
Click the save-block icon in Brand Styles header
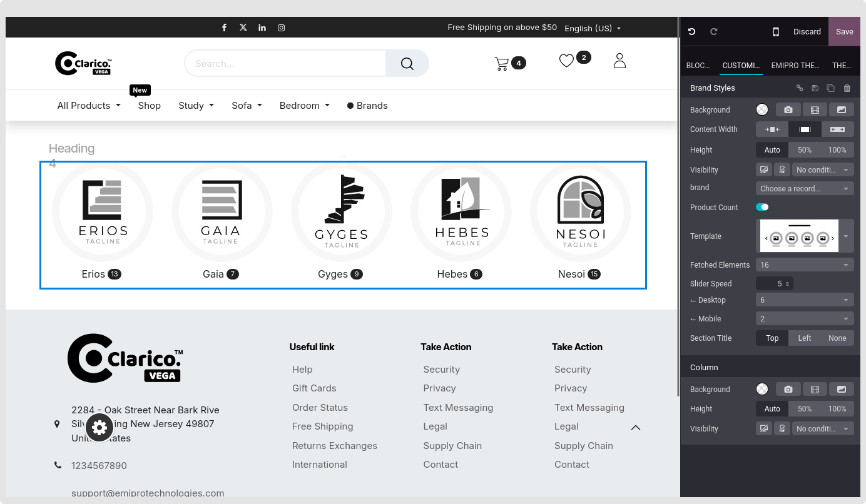pyautogui.click(x=815, y=88)
